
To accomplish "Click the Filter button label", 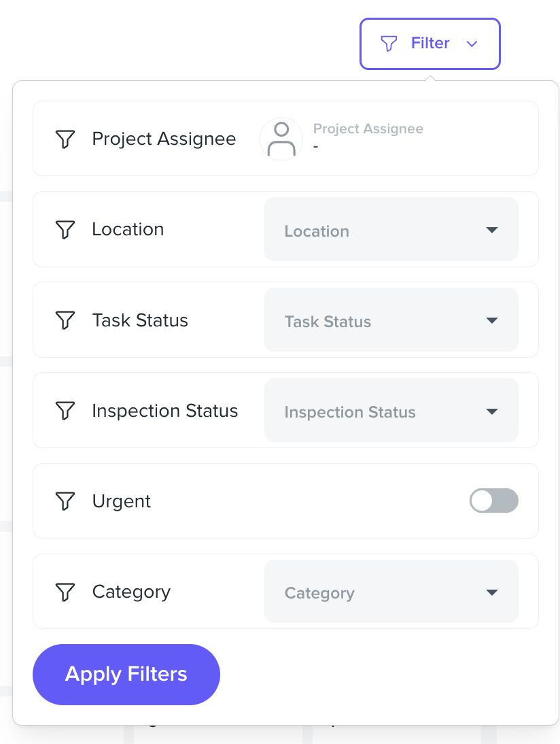I will (x=430, y=43).
